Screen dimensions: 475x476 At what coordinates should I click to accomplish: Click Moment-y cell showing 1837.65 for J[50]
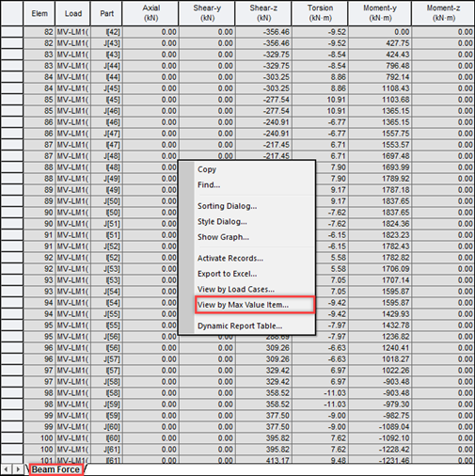380,201
